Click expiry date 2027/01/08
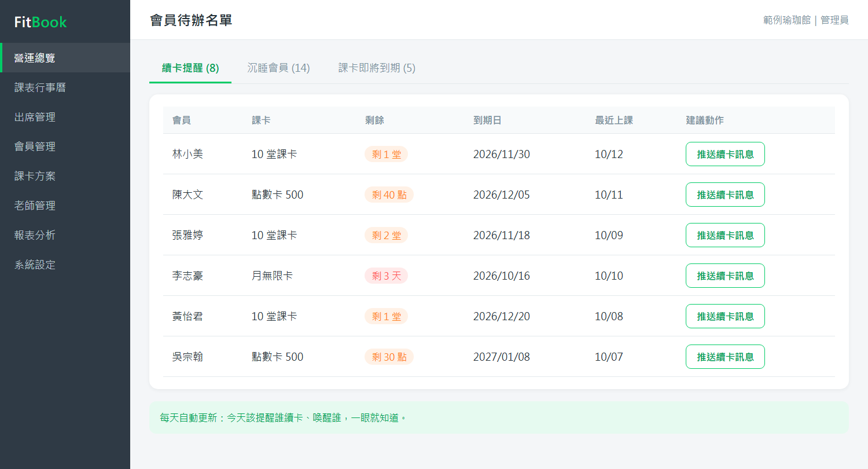Image resolution: width=868 pixels, height=469 pixels. tap(501, 357)
